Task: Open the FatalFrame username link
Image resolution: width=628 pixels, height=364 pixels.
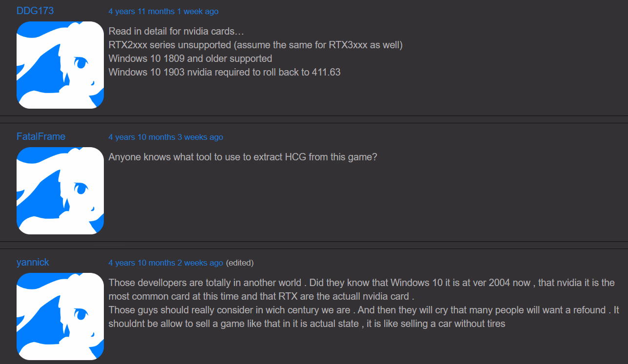Action: pos(41,136)
